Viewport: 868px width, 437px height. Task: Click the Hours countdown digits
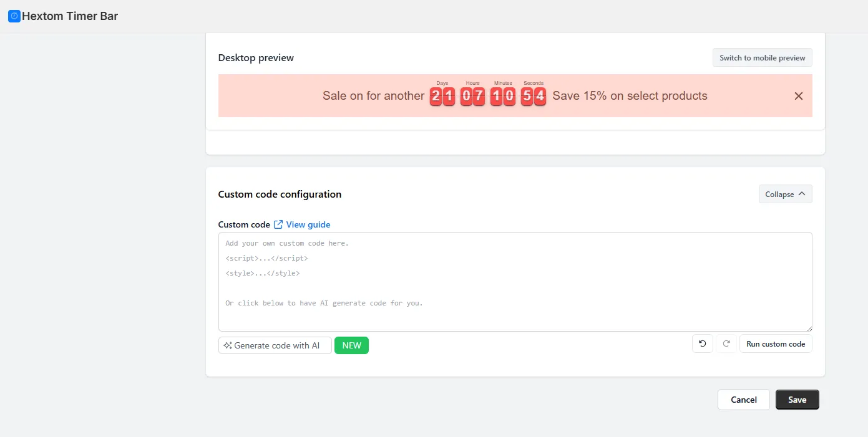point(472,97)
